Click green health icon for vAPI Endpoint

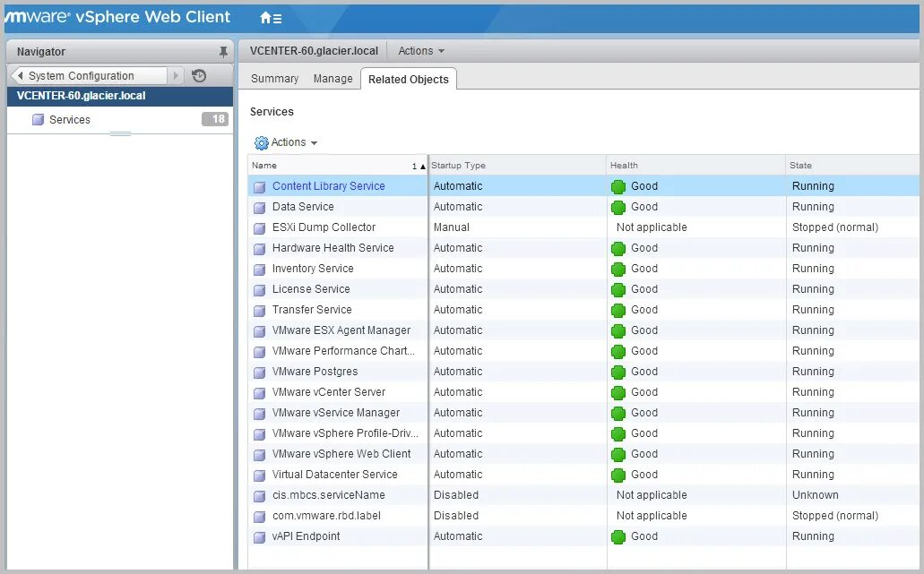pyautogui.click(x=618, y=537)
